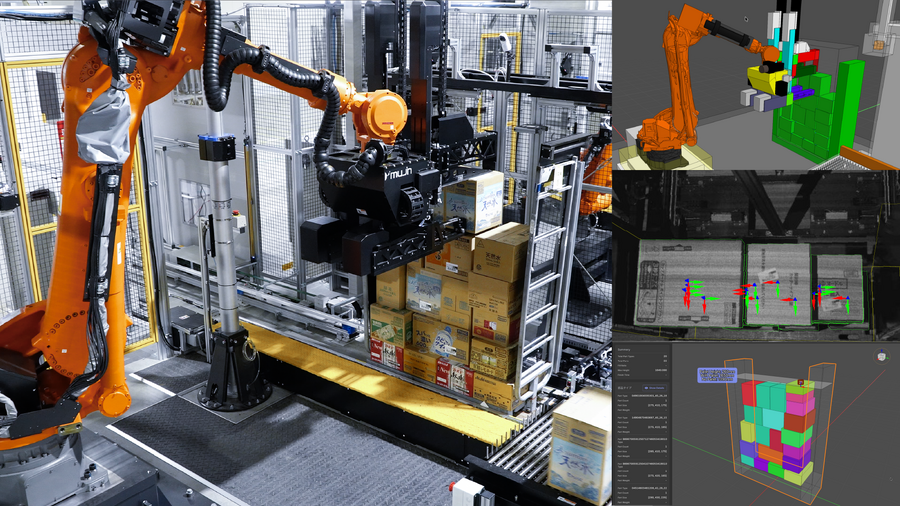
Task: Select the lime-green top box in packing view
Action: [x=801, y=388]
